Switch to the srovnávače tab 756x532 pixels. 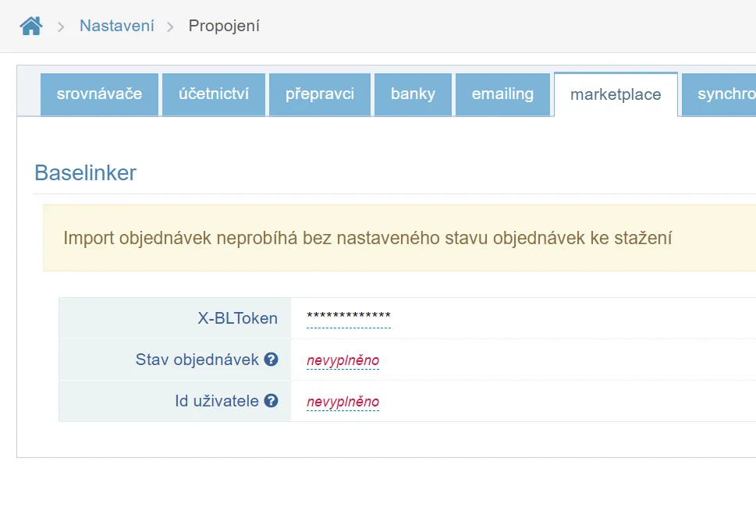tap(99, 94)
